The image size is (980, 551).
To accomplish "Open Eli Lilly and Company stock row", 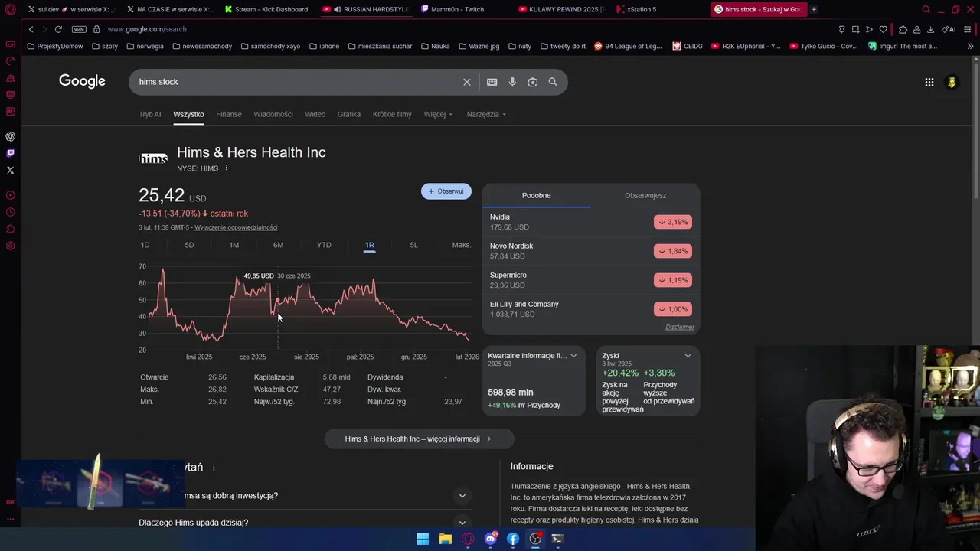I will click(590, 309).
